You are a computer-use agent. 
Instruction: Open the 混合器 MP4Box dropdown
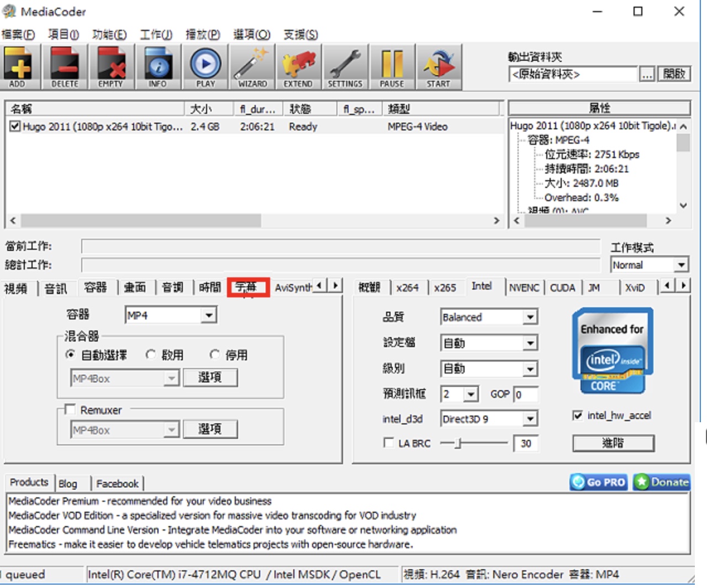pyautogui.click(x=125, y=379)
